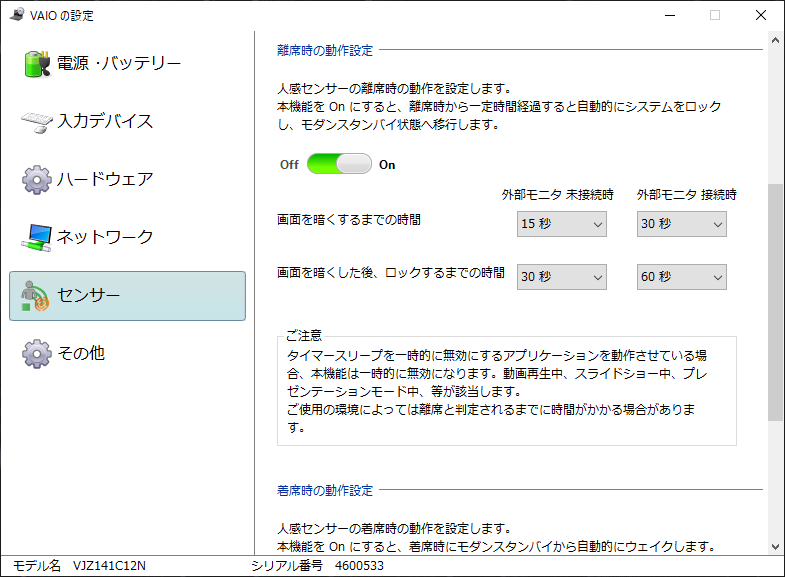Click the gear icon beside その他

click(37, 354)
